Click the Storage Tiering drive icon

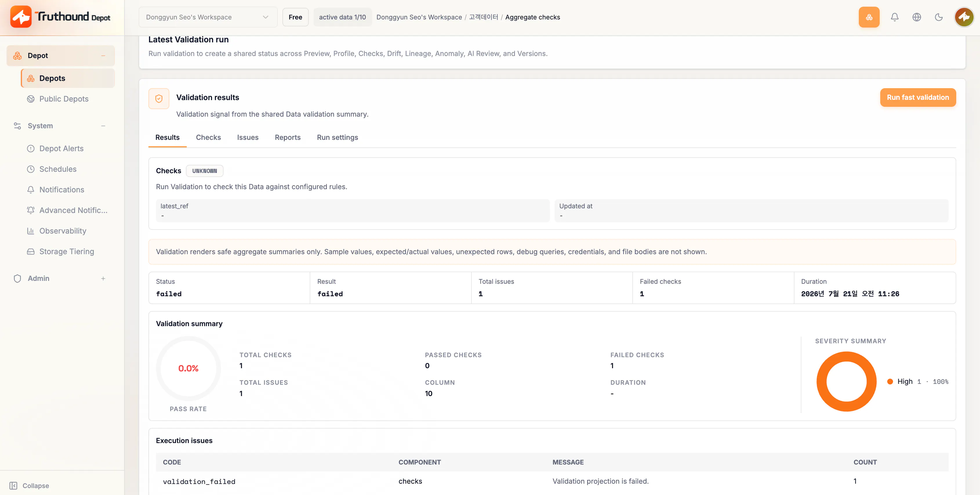[x=31, y=251]
